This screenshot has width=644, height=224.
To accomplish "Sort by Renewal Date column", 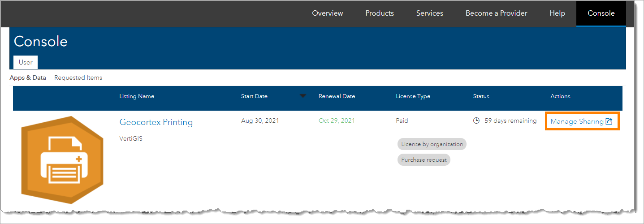I will (x=337, y=96).
